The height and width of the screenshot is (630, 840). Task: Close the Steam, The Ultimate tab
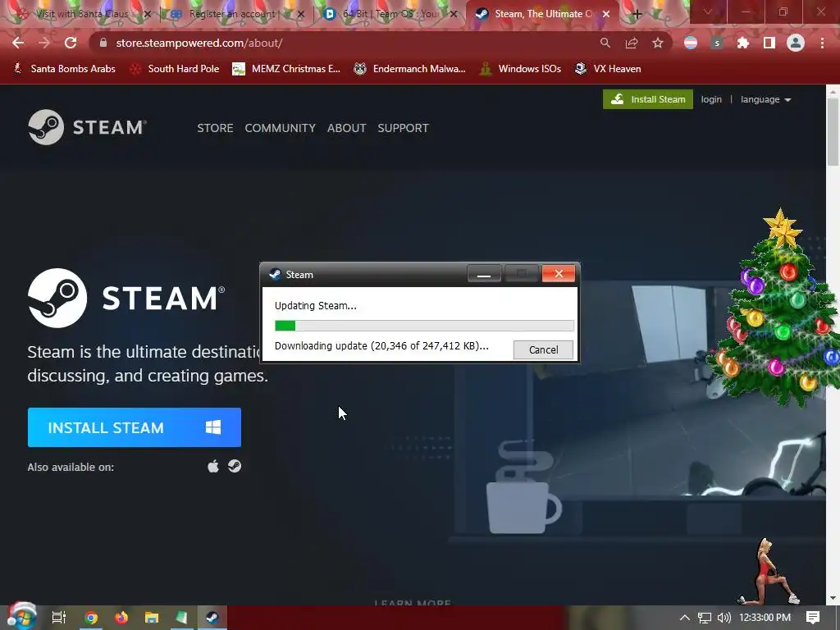pyautogui.click(x=606, y=15)
